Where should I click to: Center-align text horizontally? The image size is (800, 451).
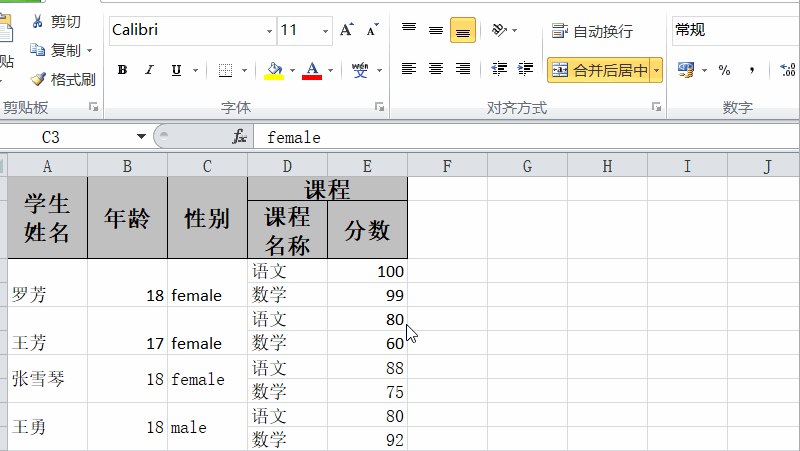tap(436, 69)
